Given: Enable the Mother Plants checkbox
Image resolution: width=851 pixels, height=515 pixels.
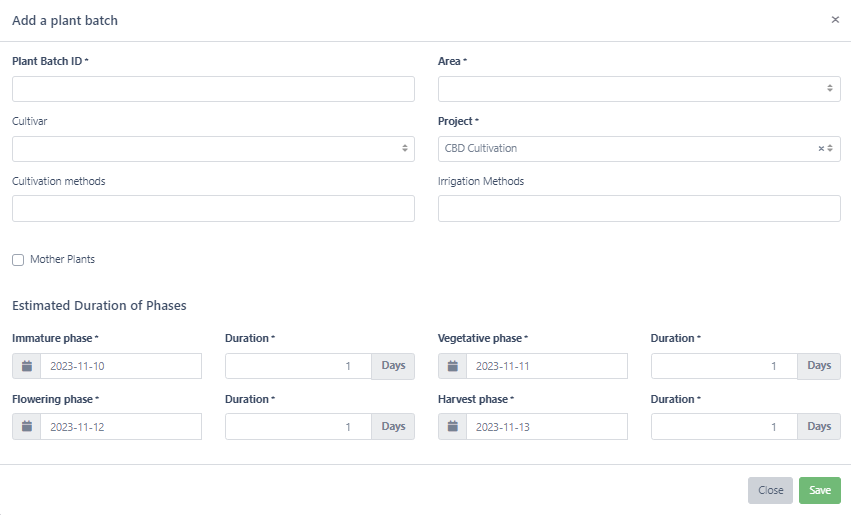Looking at the screenshot, I should [x=18, y=260].
